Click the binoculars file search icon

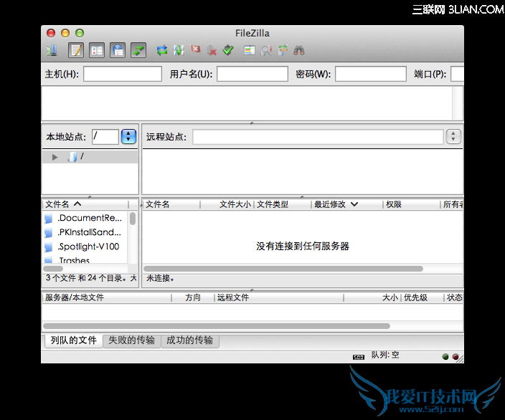click(x=299, y=50)
